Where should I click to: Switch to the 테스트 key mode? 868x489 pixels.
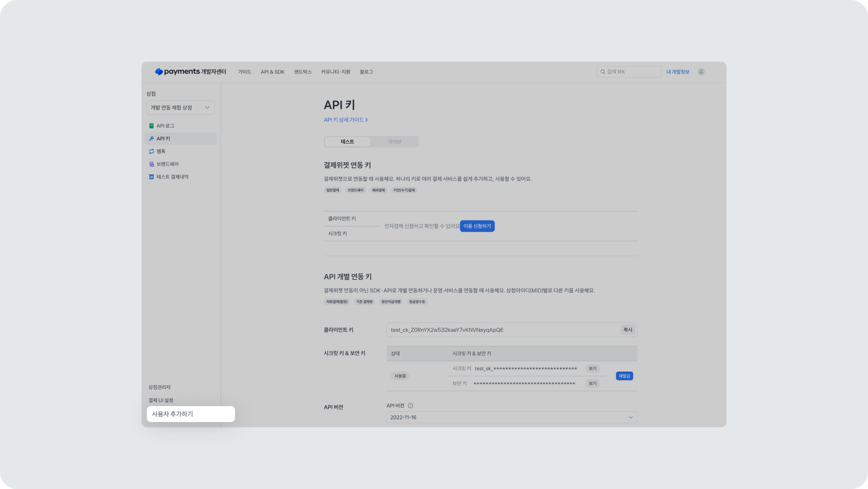click(347, 142)
